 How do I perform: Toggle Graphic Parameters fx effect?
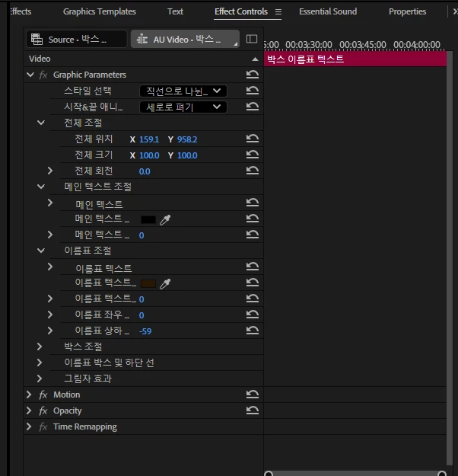click(x=43, y=75)
